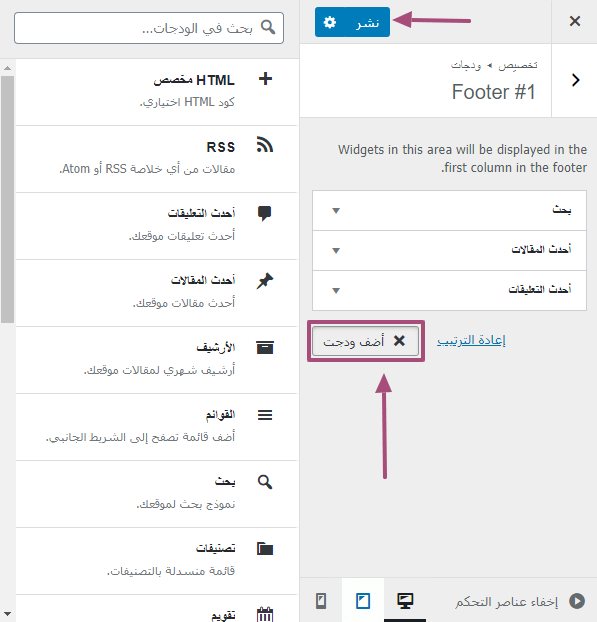The height and width of the screenshot is (622, 597).
Task: Go back from Footer #1 section
Action: 575,80
